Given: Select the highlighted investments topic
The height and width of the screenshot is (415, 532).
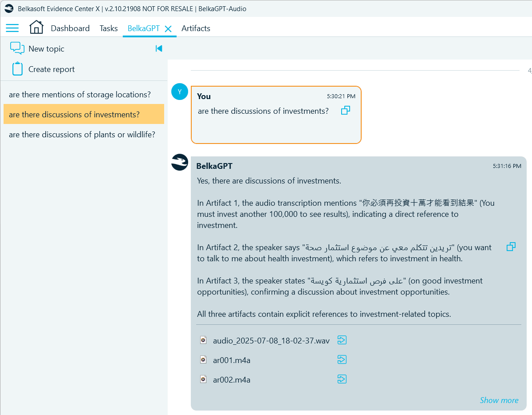Looking at the screenshot, I should [74, 115].
